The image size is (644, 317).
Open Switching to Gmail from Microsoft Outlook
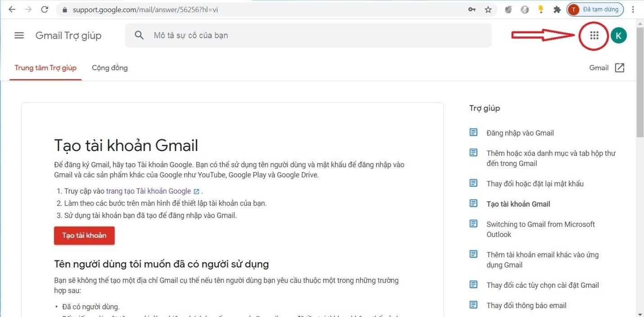540,229
